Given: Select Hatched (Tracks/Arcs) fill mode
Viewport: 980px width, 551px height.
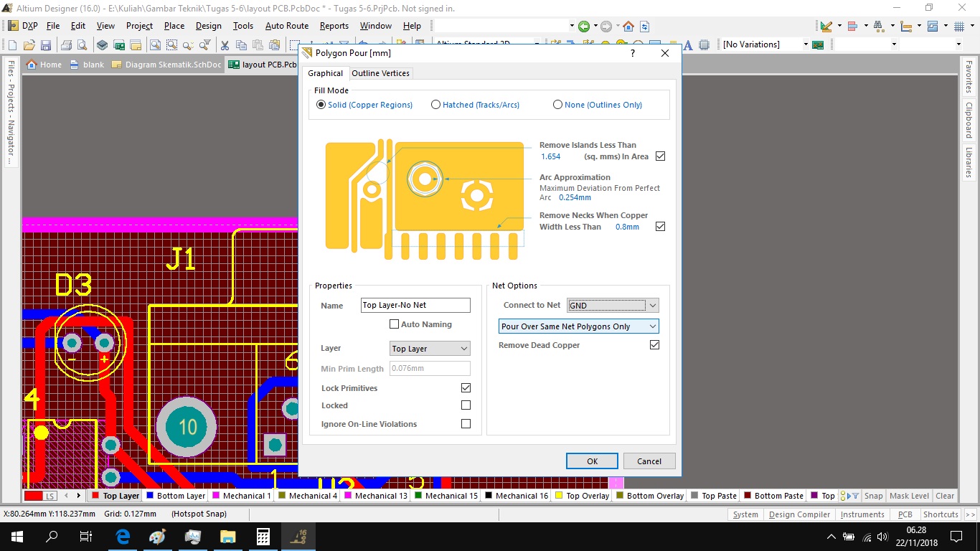Looking at the screenshot, I should pyautogui.click(x=435, y=105).
